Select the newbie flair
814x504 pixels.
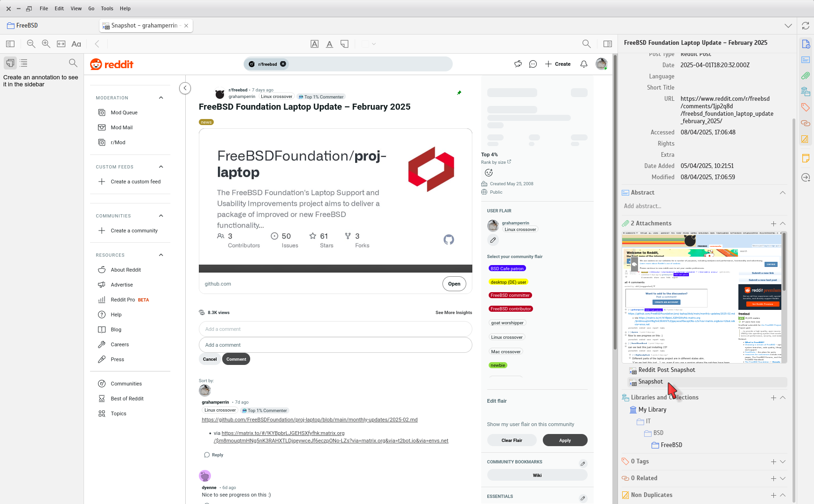coord(498,365)
